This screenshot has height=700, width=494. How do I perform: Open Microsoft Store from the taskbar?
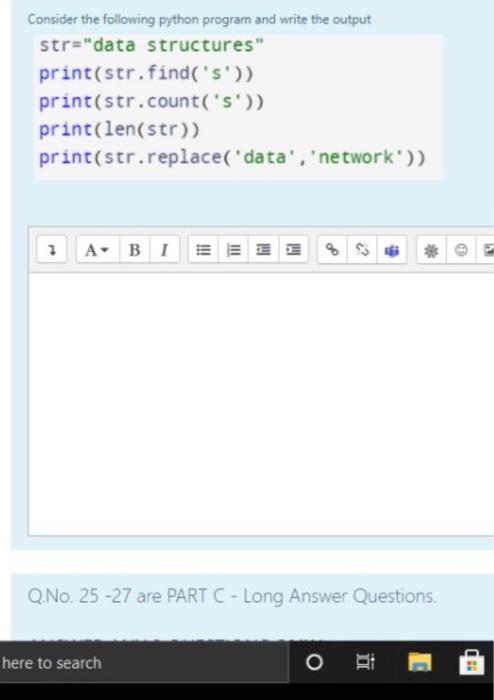472,662
